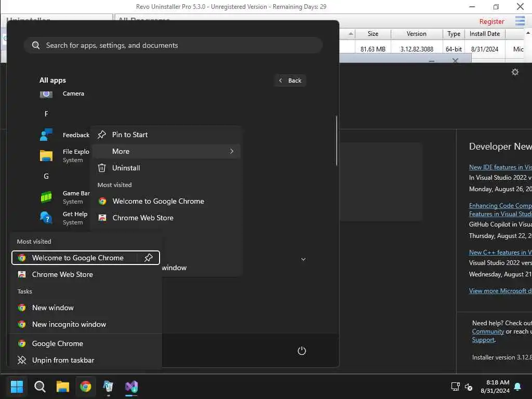The height and width of the screenshot is (399, 532).
Task: Open the Community help link
Action: click(488, 331)
